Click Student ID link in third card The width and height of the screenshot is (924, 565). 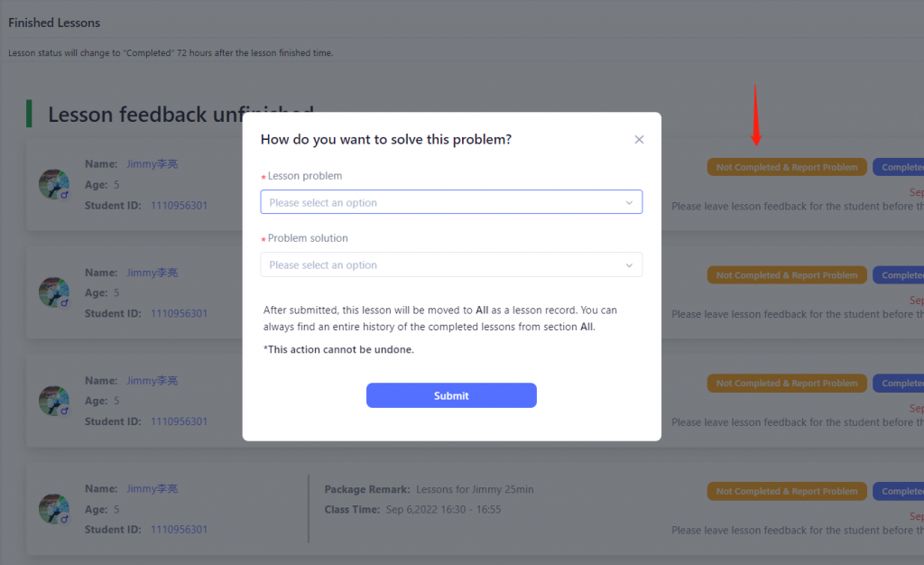(x=180, y=421)
